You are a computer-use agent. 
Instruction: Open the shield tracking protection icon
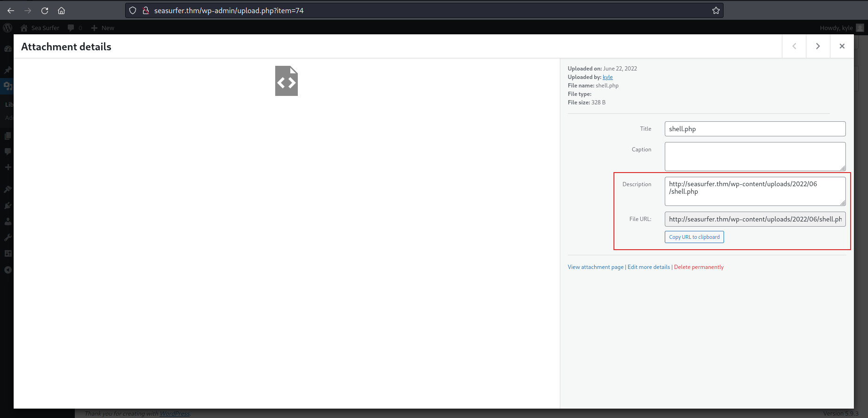(133, 10)
